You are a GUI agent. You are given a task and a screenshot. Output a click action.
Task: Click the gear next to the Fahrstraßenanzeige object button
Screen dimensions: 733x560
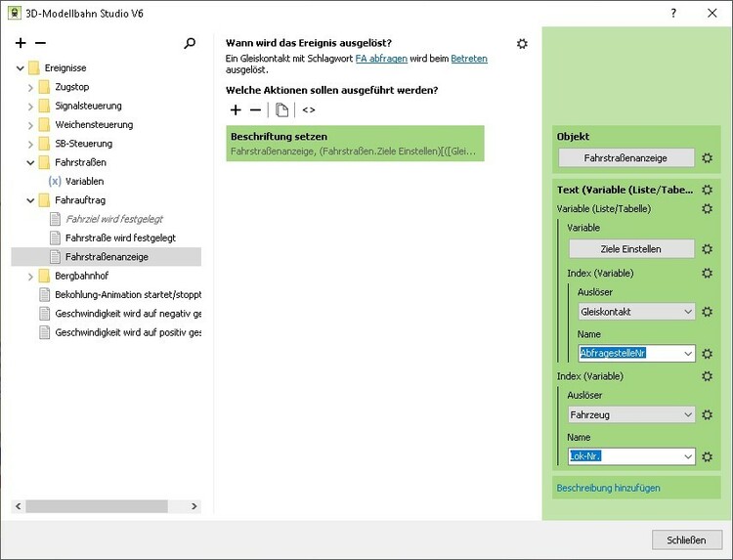pos(708,158)
